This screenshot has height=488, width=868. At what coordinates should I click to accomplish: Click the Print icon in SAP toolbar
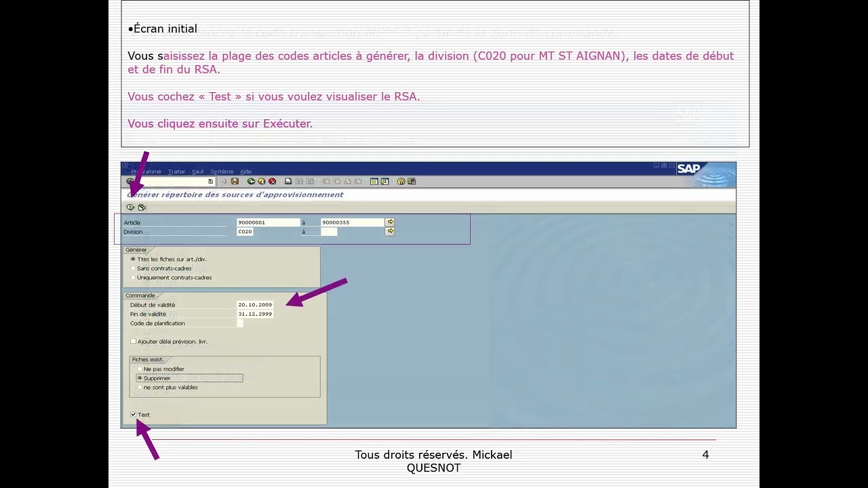click(288, 181)
